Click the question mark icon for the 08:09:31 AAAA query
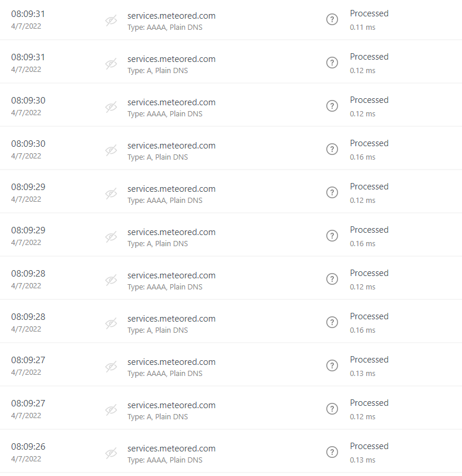Image resolution: width=462 pixels, height=476 pixels. [332, 19]
